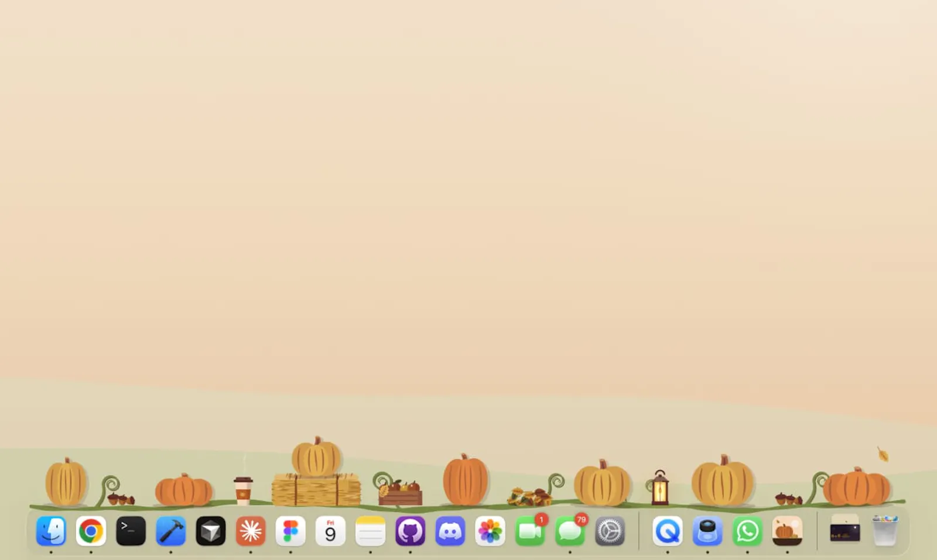Click the black cube app icon
The image size is (937, 560).
click(x=210, y=531)
